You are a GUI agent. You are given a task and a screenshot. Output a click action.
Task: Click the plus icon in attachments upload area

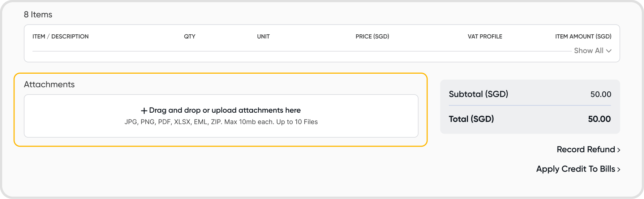point(144,111)
